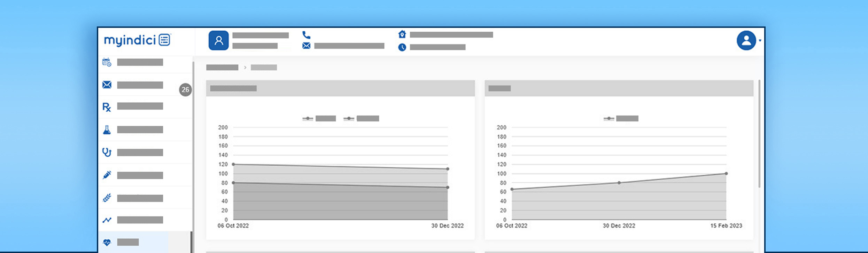Open the envelope messages sidebar icon

(x=107, y=85)
